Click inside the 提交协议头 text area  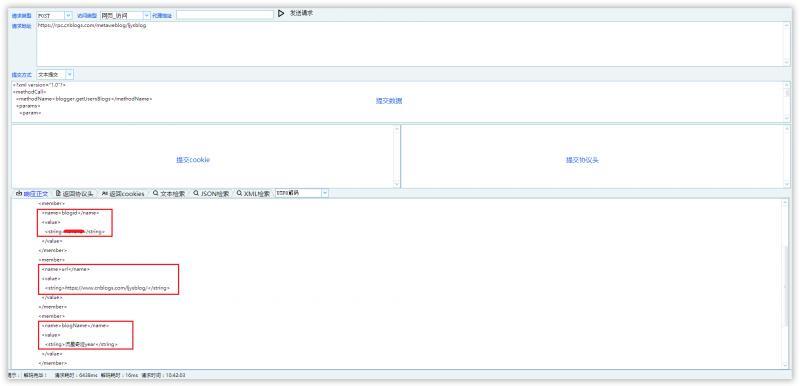(596, 156)
